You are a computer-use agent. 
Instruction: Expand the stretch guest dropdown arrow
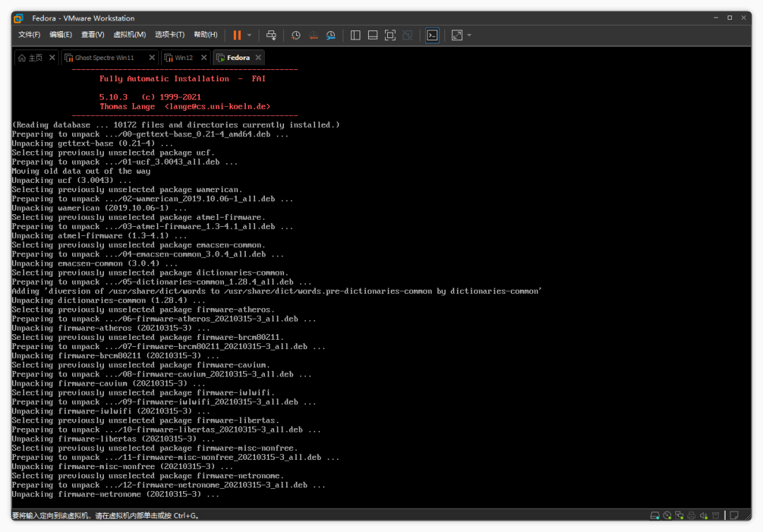coord(469,35)
